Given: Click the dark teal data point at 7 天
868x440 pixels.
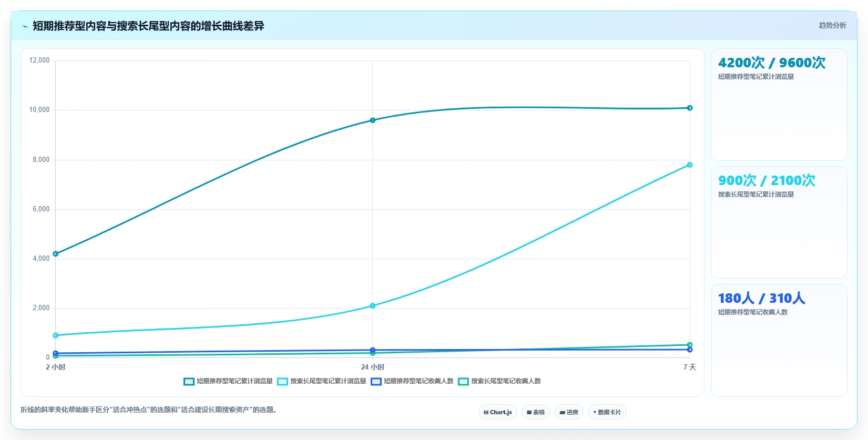Looking at the screenshot, I should 690,108.
